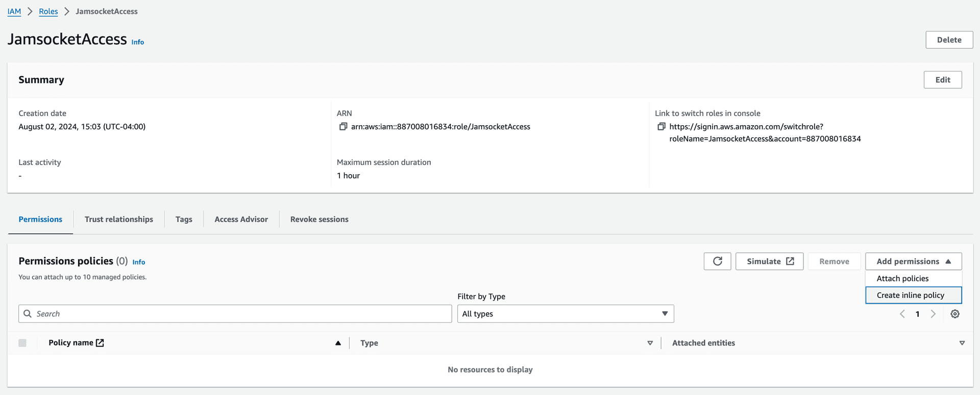Go to IAM breadcrumb link
Image resolution: width=980 pixels, height=395 pixels.
(14, 11)
